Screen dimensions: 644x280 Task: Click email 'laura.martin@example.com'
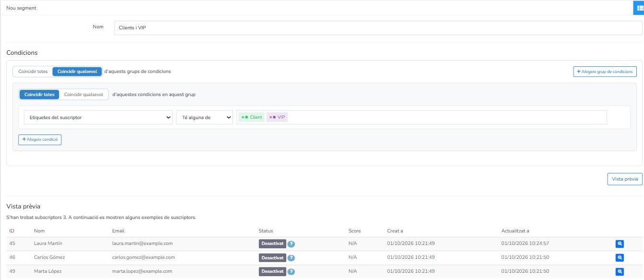[x=142, y=243]
